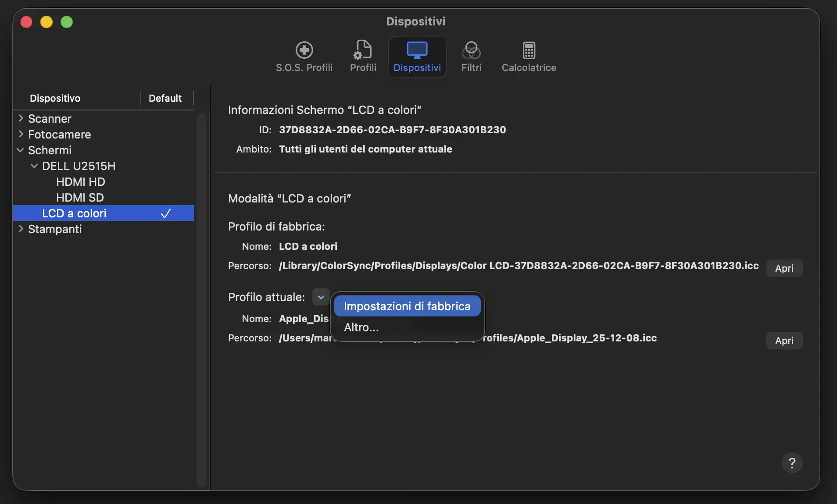Expand the Fotocamere device group

21,134
